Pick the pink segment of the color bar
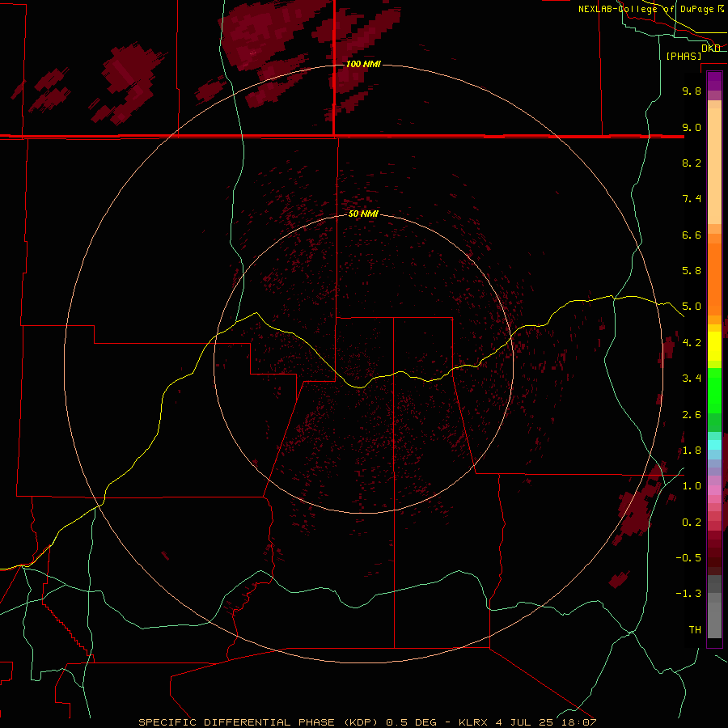This screenshot has width=728, height=728. click(714, 490)
